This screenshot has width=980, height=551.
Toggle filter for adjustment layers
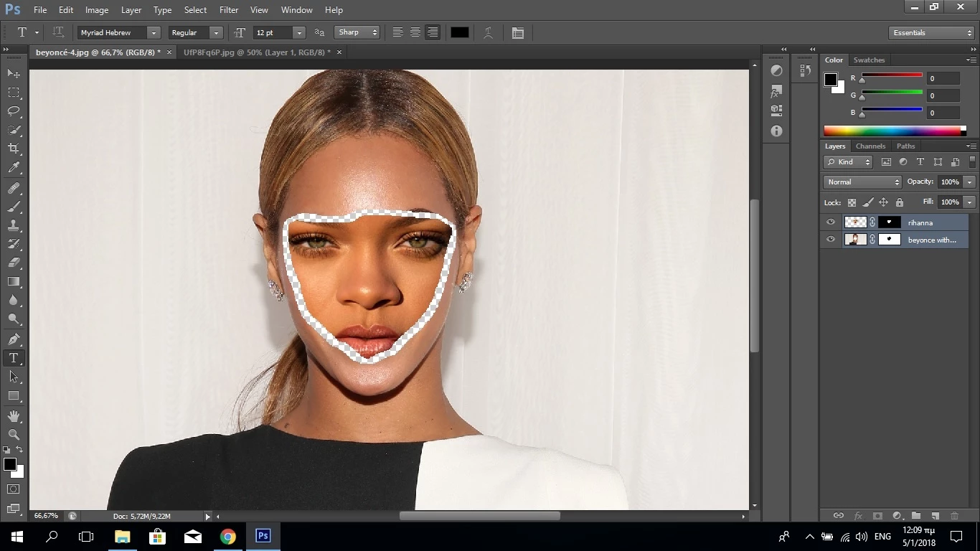point(903,162)
